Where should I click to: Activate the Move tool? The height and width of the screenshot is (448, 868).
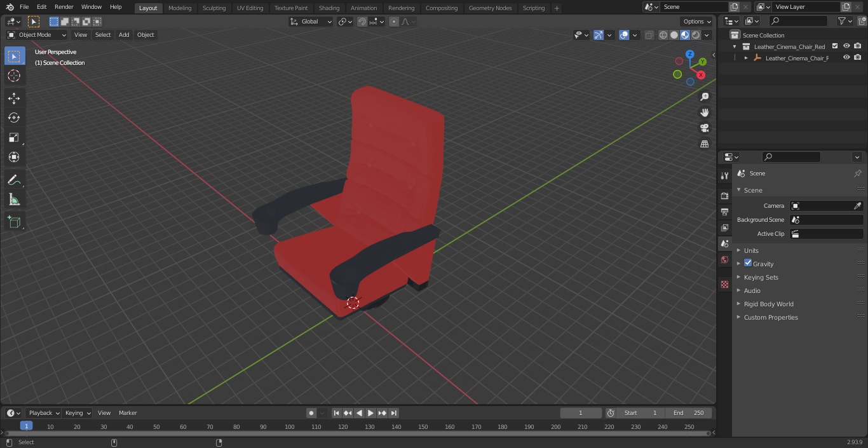pos(14,98)
